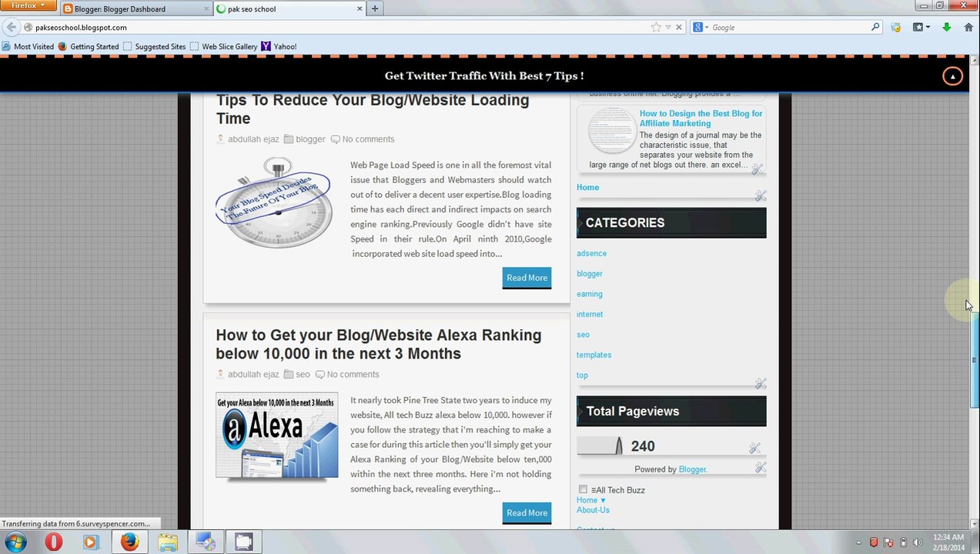Click Read More on the Alexa post
Image resolution: width=980 pixels, height=554 pixels.
click(x=527, y=513)
